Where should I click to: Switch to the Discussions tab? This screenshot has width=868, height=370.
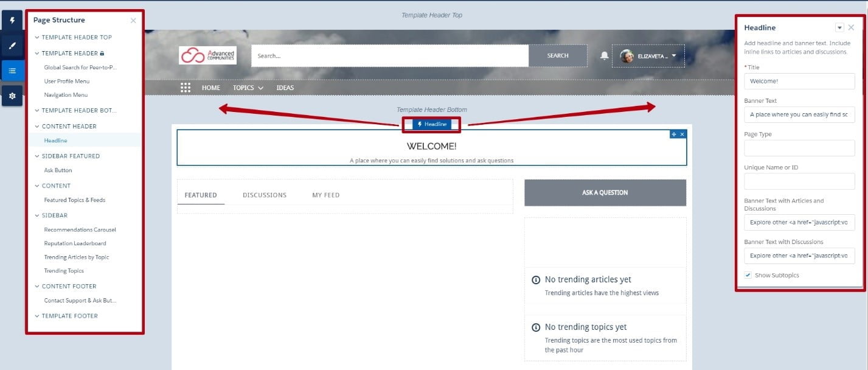(265, 195)
